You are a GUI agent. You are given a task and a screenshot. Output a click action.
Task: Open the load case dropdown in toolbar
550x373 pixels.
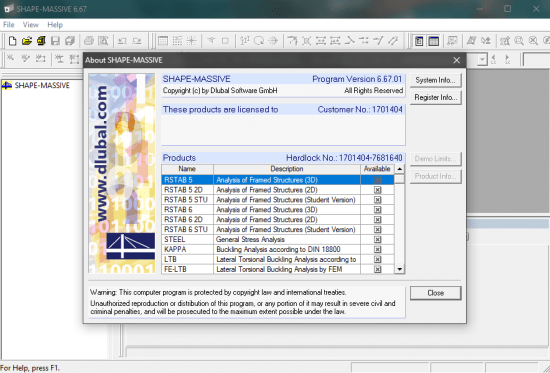tap(483, 60)
